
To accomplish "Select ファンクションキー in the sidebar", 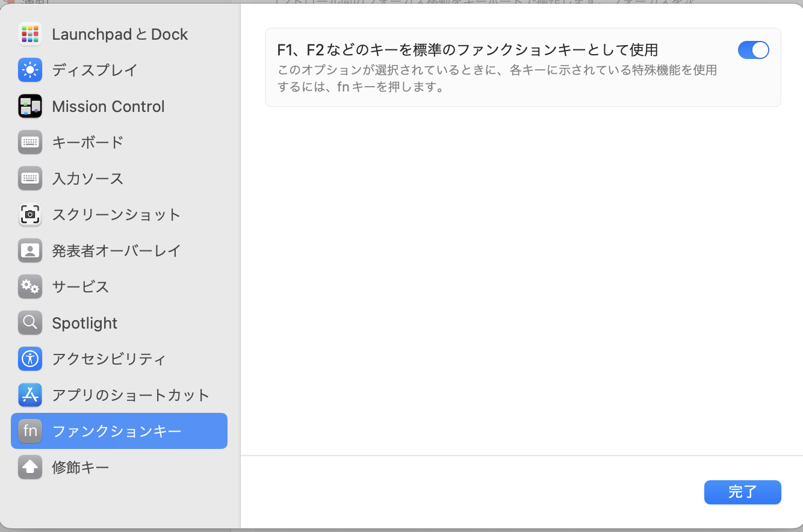I will pos(117,431).
